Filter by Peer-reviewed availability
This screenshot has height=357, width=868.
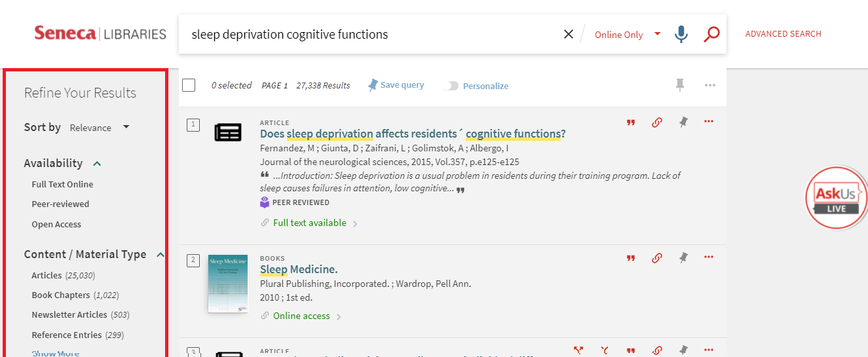click(x=60, y=204)
